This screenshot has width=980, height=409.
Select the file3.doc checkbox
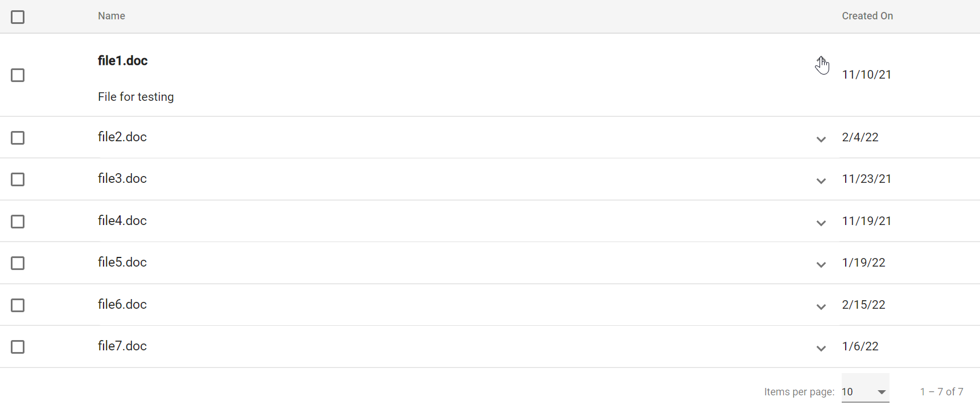18,179
